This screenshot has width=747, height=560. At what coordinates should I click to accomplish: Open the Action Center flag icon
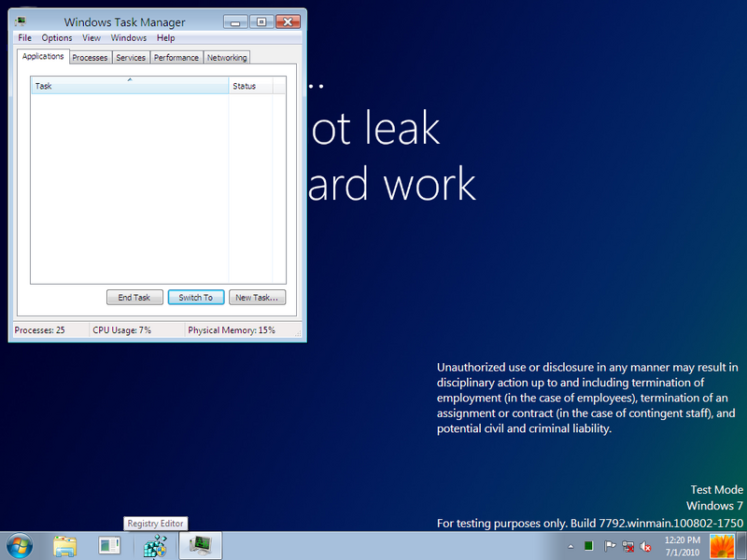click(610, 546)
